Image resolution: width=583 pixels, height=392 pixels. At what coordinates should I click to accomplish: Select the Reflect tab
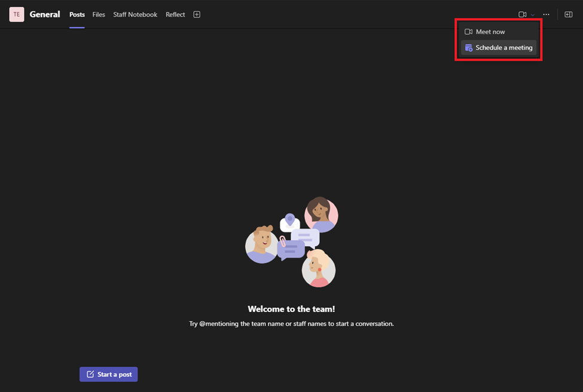click(175, 14)
